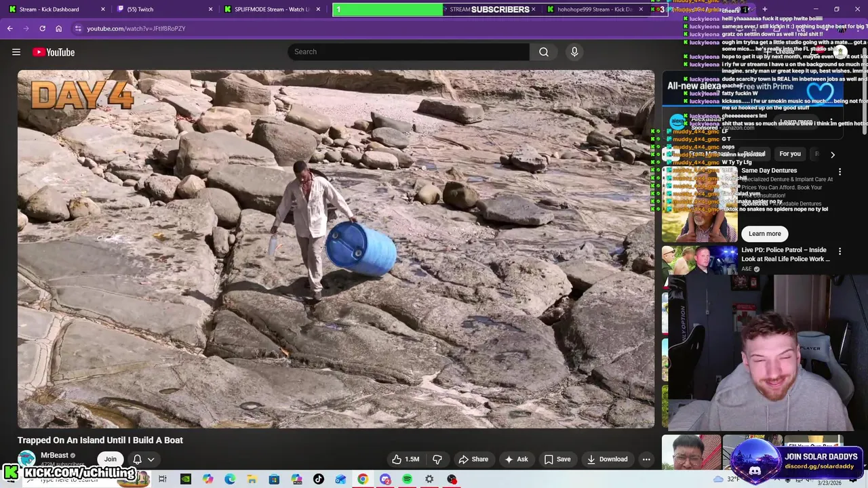Switch to Stream - Kick Dashboard tab

click(49, 9)
